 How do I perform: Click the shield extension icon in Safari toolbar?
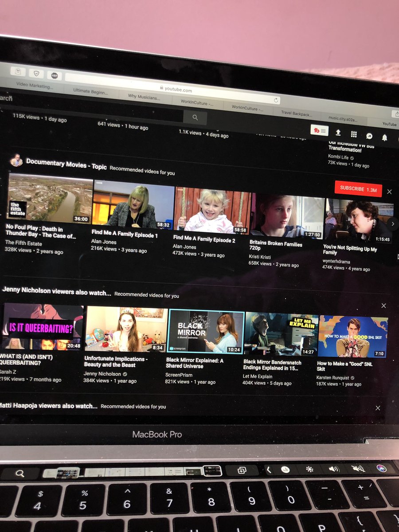coord(35,73)
